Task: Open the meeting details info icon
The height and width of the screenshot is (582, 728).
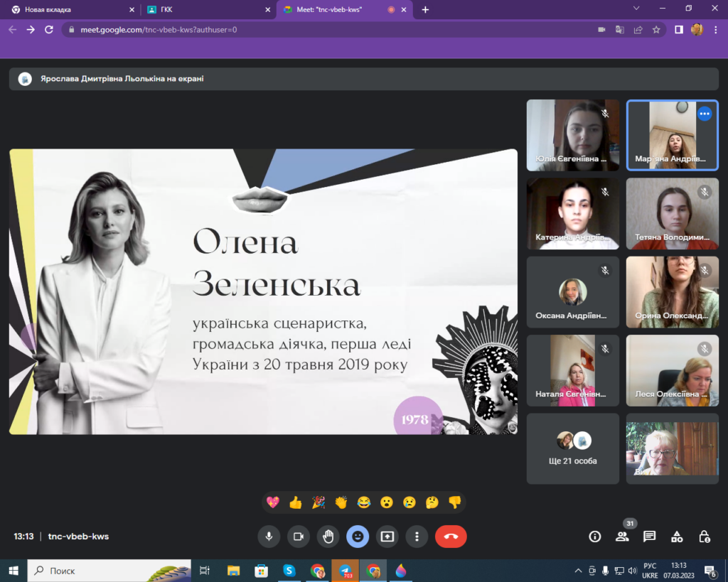Action: [x=596, y=537]
